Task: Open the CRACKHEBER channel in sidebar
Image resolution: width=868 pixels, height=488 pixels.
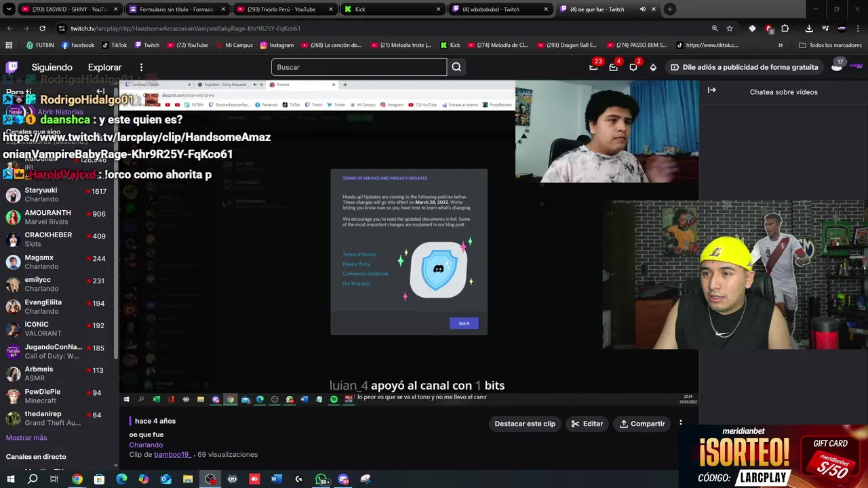Action: pos(56,239)
